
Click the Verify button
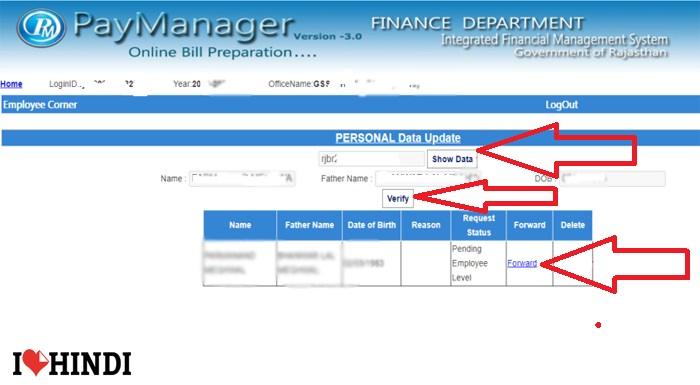tap(398, 199)
